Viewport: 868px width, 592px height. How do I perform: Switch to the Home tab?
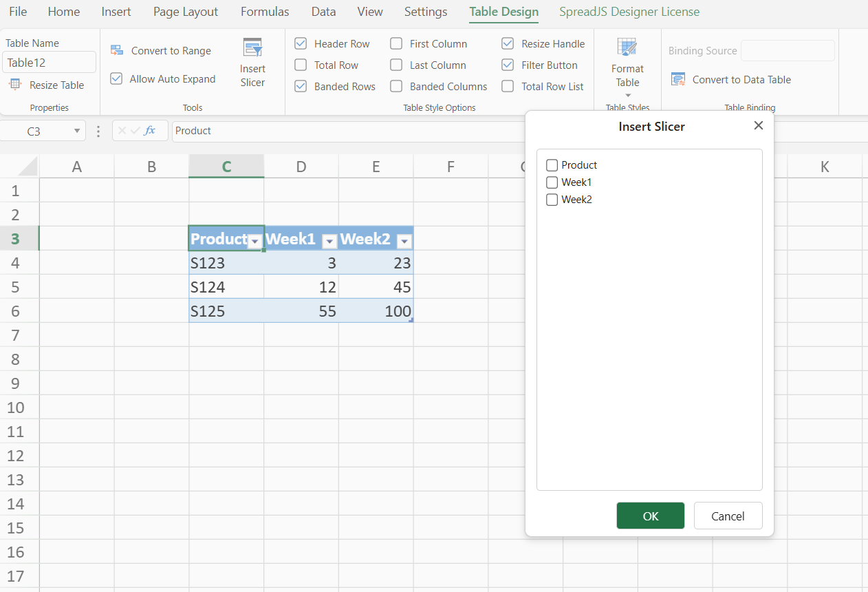coord(64,12)
